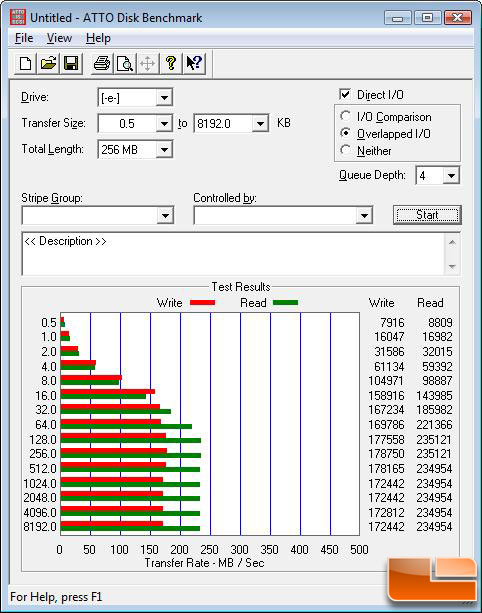Viewport: 482px width, 613px height.
Task: Expand Total Length dropdown 256 MB
Action: pyautogui.click(x=164, y=149)
